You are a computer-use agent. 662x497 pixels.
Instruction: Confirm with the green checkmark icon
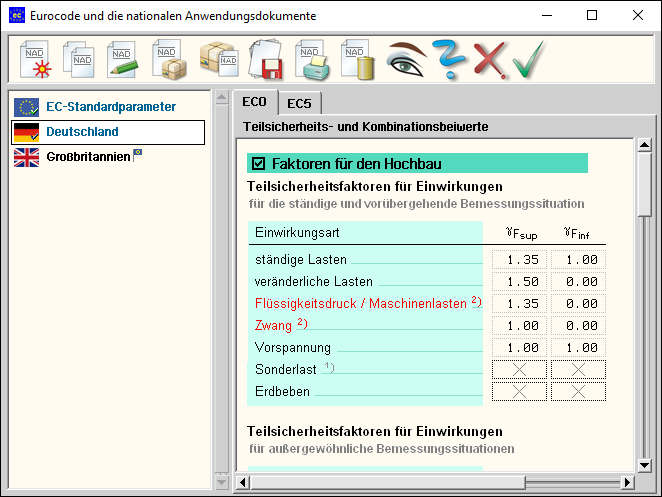pyautogui.click(x=528, y=59)
